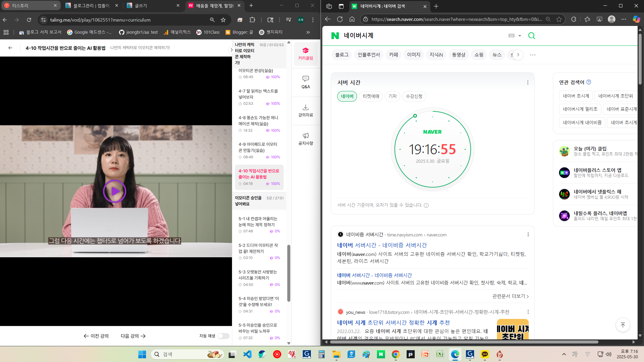Click related keyword 네이버시계 밀리초

click(x=580, y=109)
